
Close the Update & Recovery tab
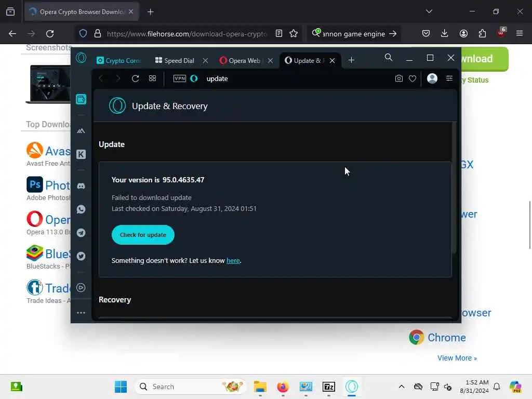[332, 61]
